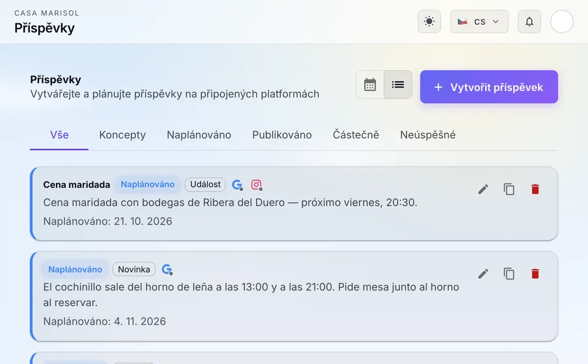Edit the cochinillo post
The image size is (588, 364).
[x=483, y=274]
